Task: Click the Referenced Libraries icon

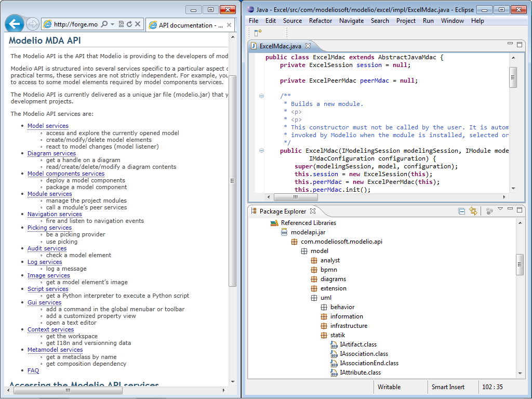Action: point(274,223)
